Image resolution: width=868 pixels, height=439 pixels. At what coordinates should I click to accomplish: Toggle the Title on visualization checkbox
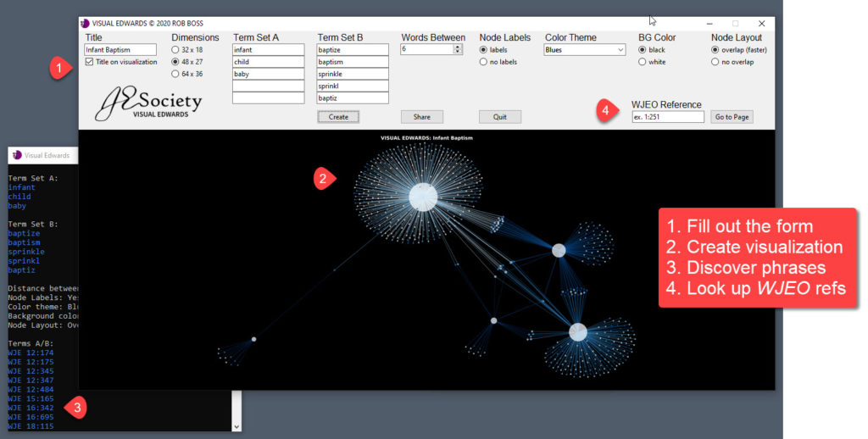[x=89, y=62]
